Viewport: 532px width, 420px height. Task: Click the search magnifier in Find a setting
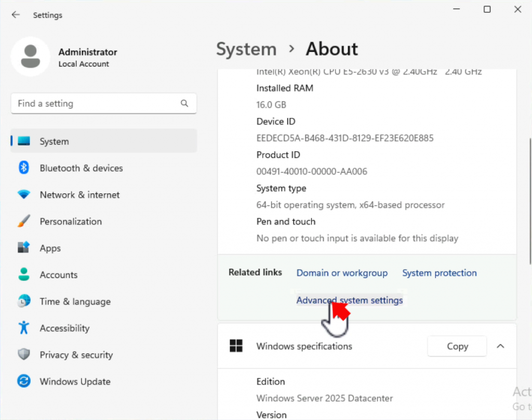(184, 103)
